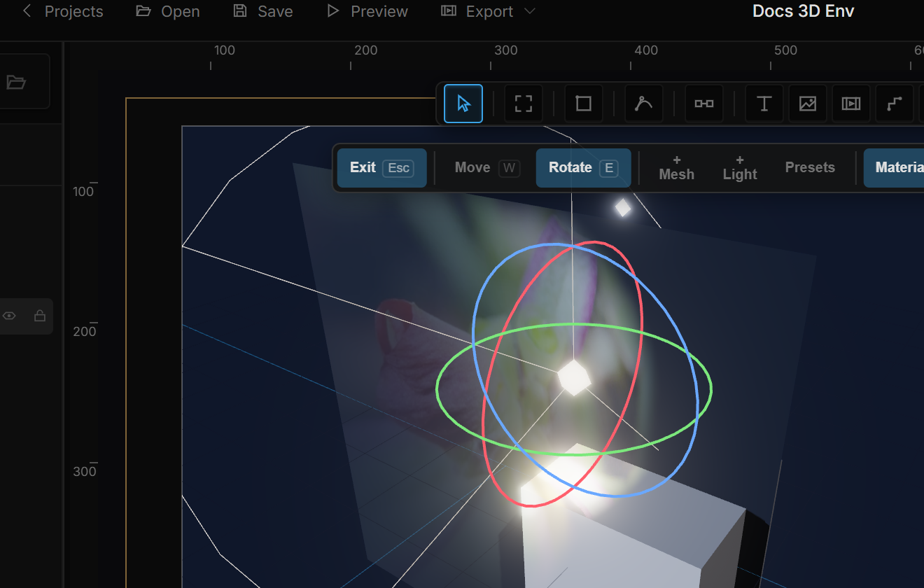Toggle the layer lock icon
Image resolution: width=924 pixels, height=588 pixels.
[x=40, y=316]
